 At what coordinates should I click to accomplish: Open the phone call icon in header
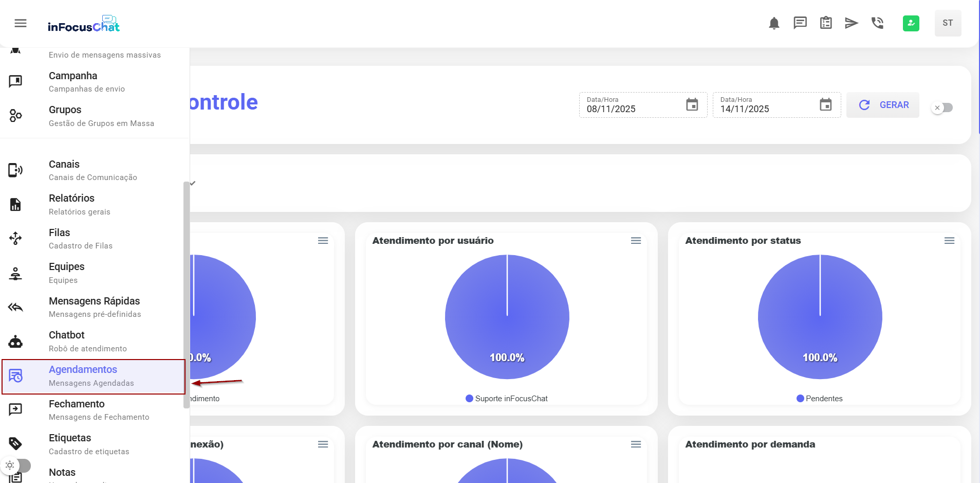(877, 23)
